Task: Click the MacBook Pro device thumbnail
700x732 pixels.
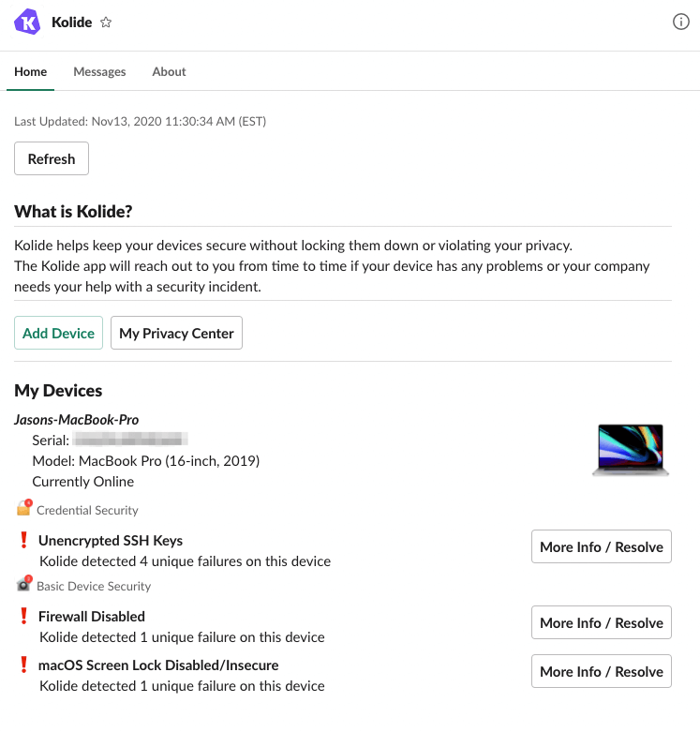Action: 631,451
